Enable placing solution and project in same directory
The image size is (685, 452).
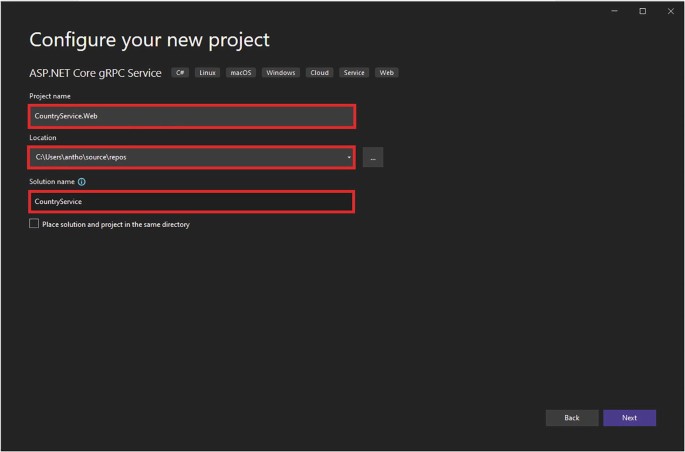34,224
